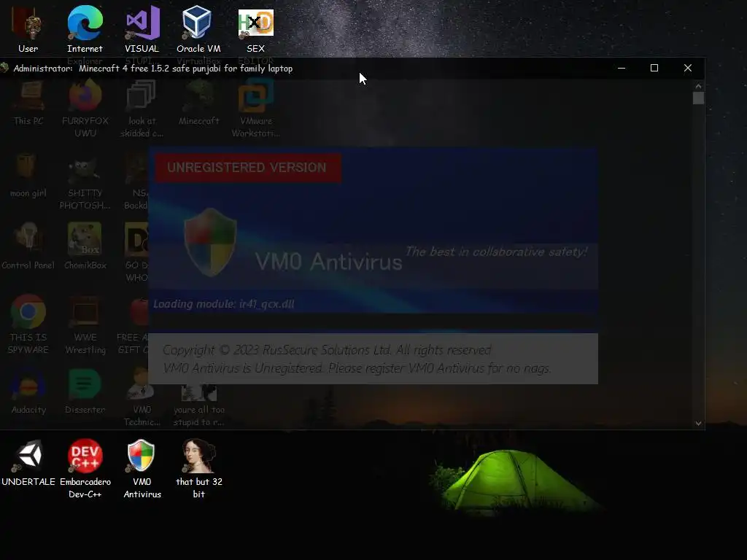Select the VM0 Technic... desktop icon
This screenshot has height=560, width=747.
[142, 397]
